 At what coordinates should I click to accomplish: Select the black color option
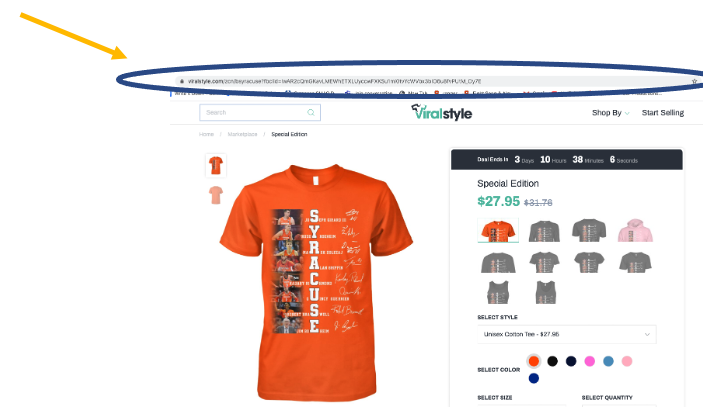[552, 361]
